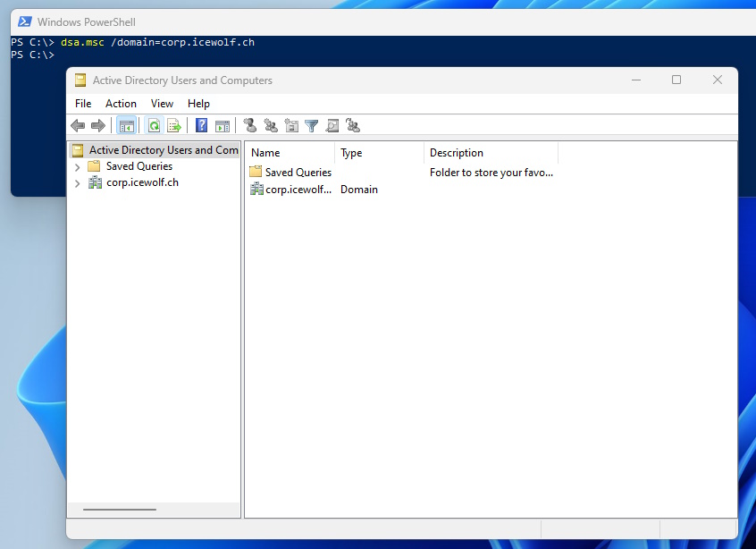Viewport: 756px width, 549px height.
Task: Click the Find objects magnifier icon
Action: 332,126
